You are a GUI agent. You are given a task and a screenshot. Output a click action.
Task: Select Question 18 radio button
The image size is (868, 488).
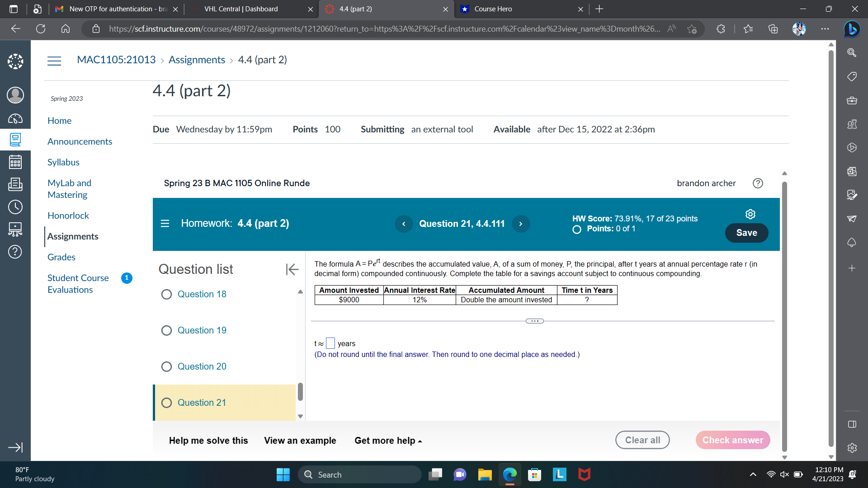pyautogui.click(x=166, y=295)
